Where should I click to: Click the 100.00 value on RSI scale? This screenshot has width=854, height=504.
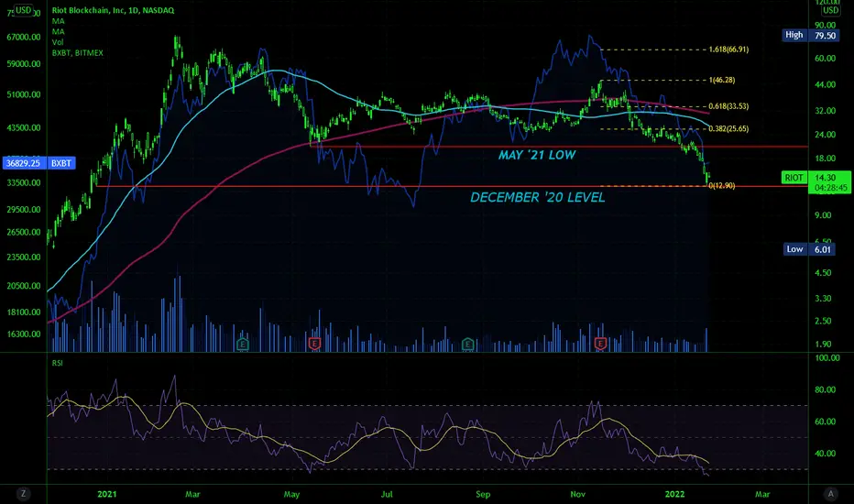tap(827, 358)
